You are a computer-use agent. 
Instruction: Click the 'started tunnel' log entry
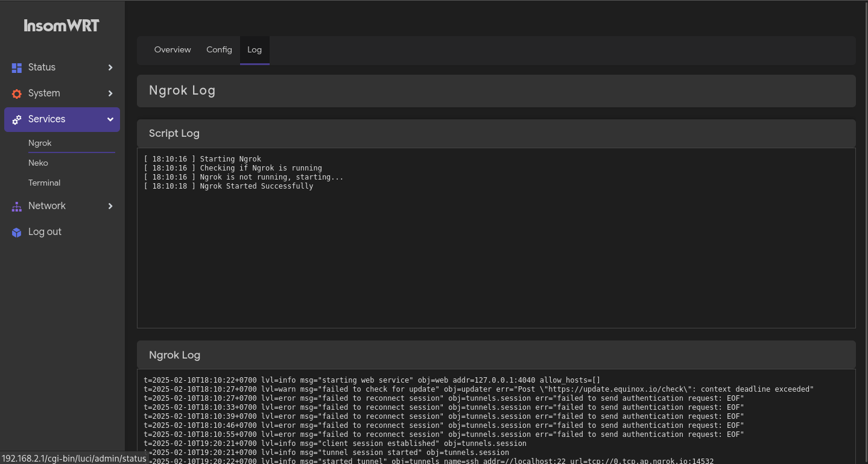[x=429, y=461]
